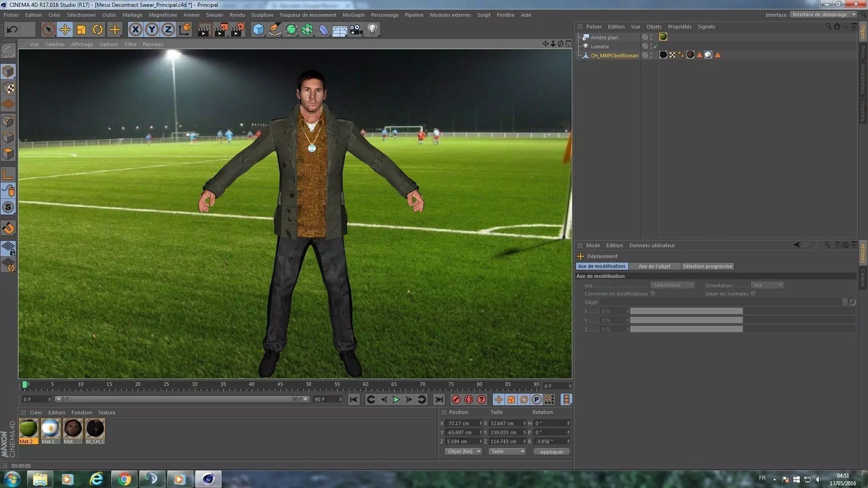Render the active view clapperboard icon

pyautogui.click(x=204, y=30)
